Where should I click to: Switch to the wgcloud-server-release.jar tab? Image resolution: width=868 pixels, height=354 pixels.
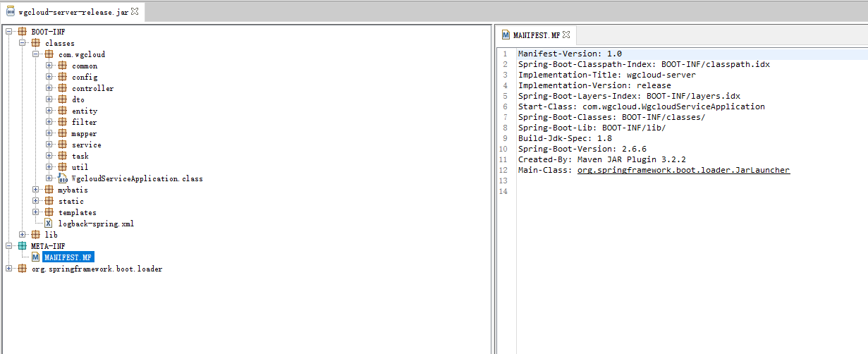tap(73, 12)
